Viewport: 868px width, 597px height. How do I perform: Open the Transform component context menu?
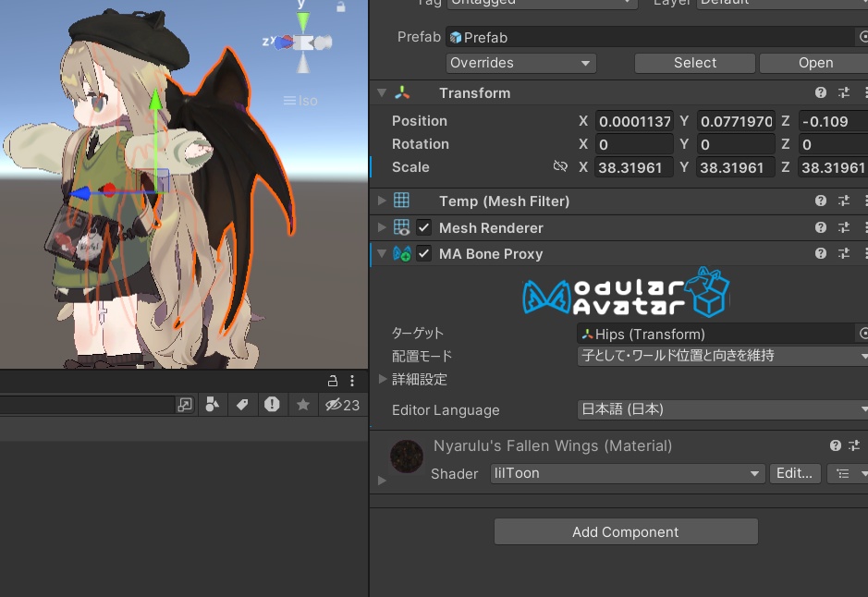[864, 92]
